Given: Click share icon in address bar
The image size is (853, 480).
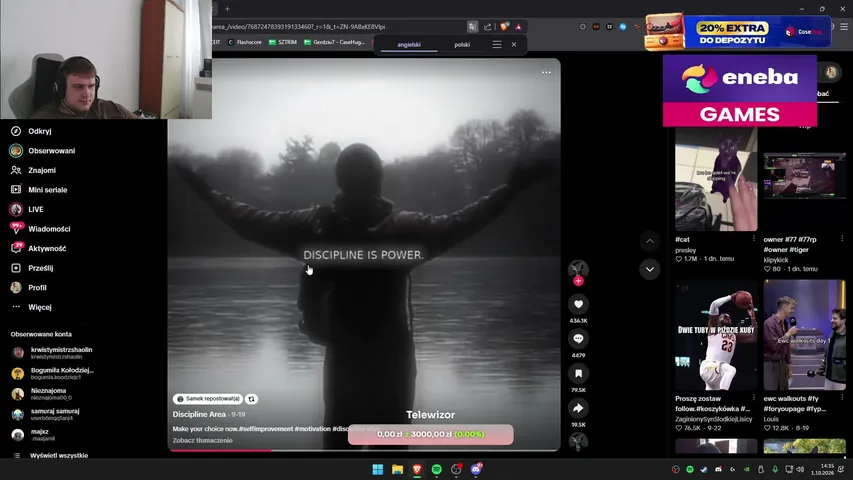Looking at the screenshot, I should tap(487, 27).
